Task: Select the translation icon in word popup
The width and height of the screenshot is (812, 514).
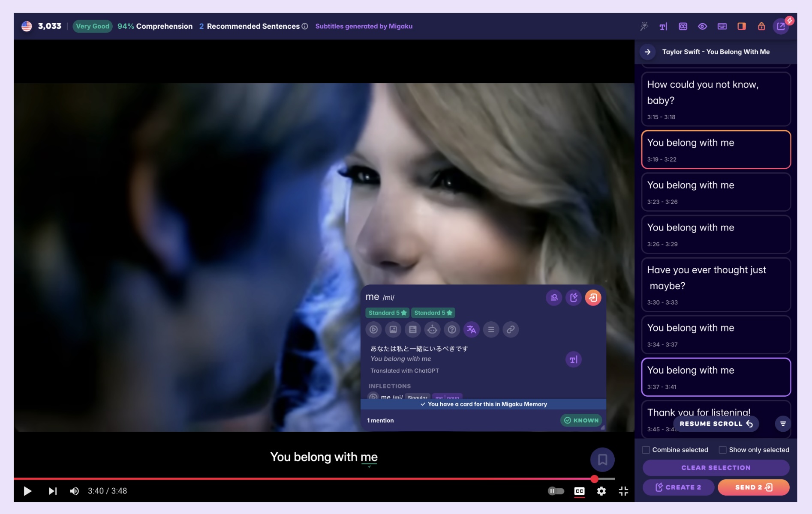Action: [472, 329]
